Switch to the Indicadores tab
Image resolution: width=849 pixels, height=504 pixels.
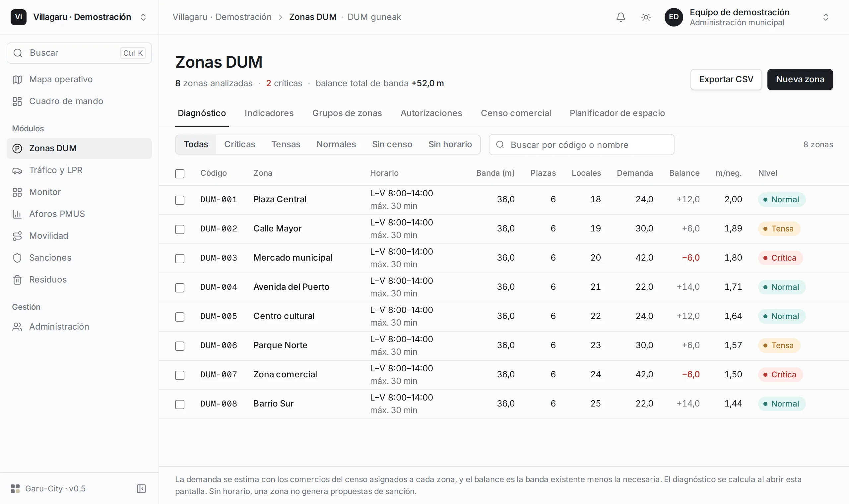269,113
